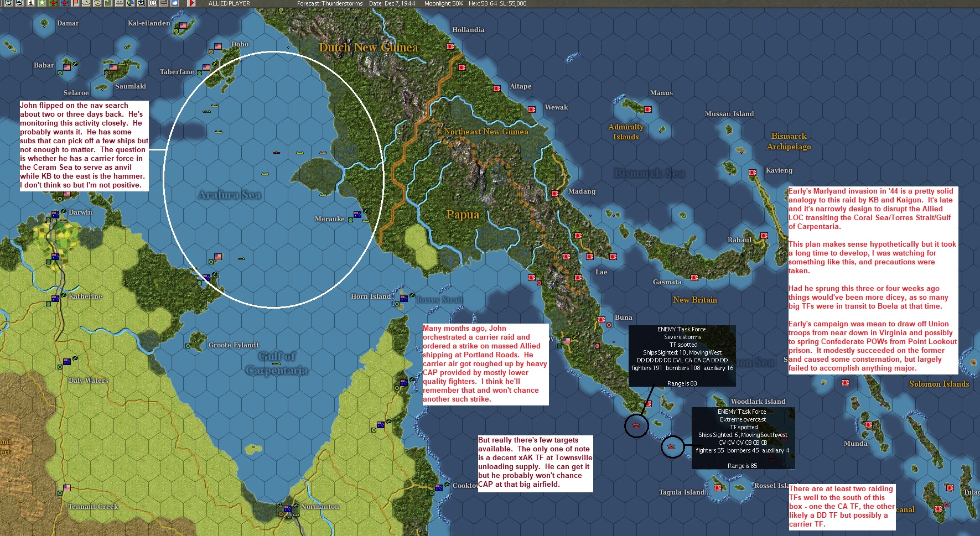Select the US base flag at Saumlaki
This screenshot has height=536, width=980.
coord(113,67)
